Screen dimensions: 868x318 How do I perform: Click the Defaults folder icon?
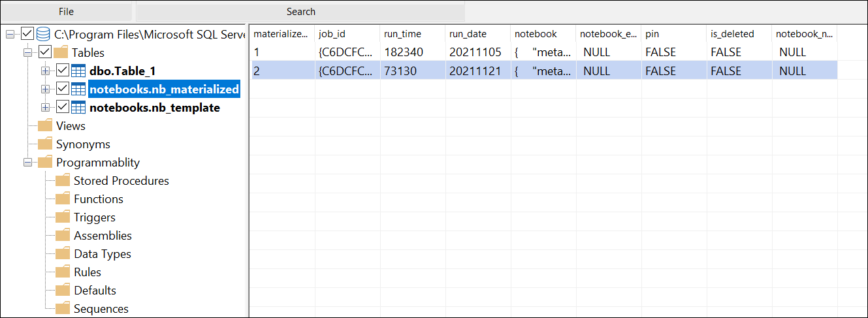[63, 290]
